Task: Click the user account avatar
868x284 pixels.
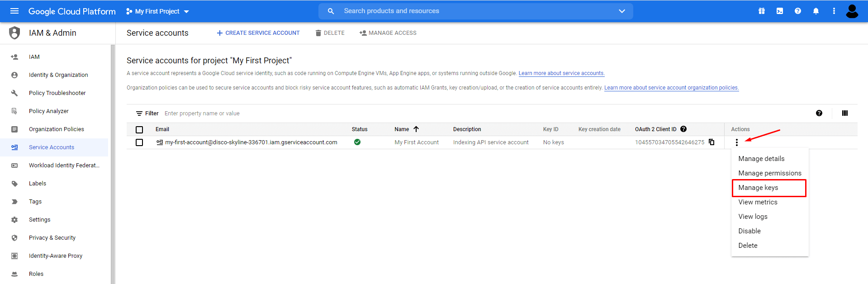Action: tap(852, 11)
